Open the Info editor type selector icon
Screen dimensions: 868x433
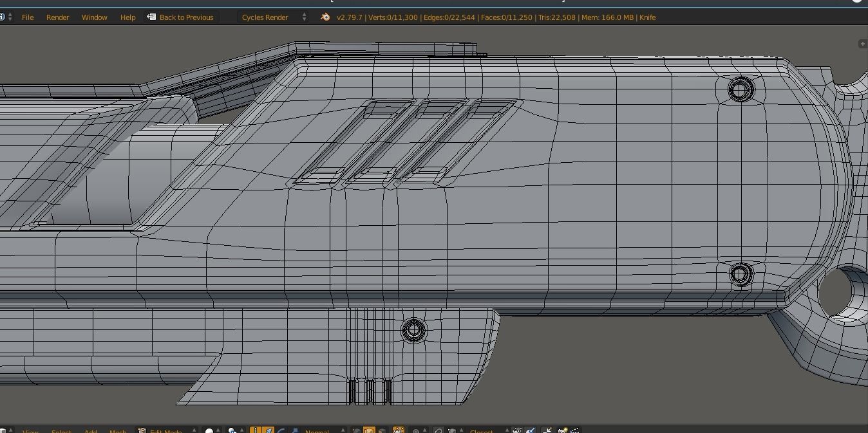6,17
